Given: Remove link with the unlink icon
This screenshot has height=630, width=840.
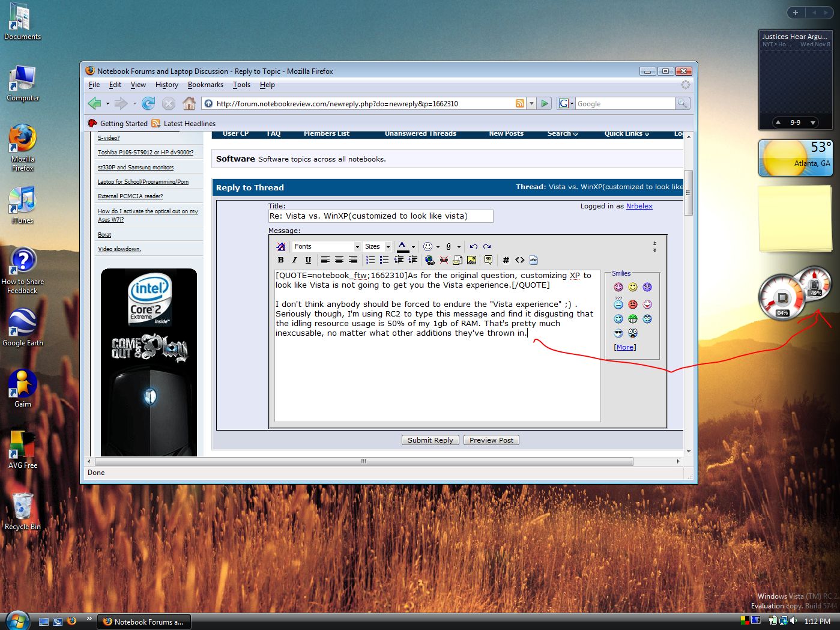Looking at the screenshot, I should (444, 260).
